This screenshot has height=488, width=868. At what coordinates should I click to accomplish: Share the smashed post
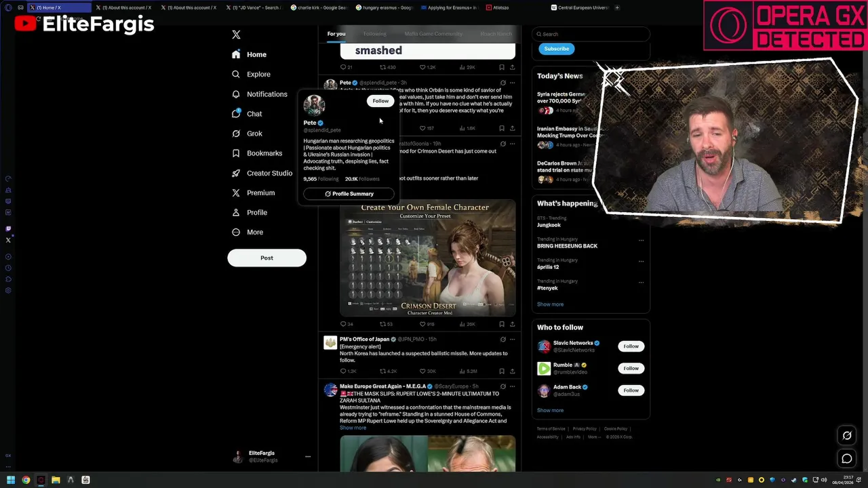(x=512, y=67)
